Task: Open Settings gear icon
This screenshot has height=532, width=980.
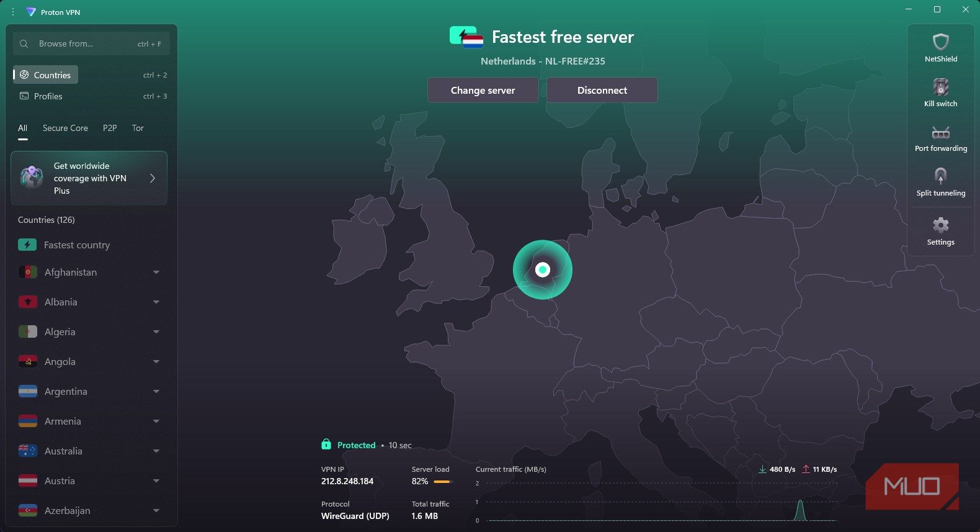Action: (x=941, y=225)
